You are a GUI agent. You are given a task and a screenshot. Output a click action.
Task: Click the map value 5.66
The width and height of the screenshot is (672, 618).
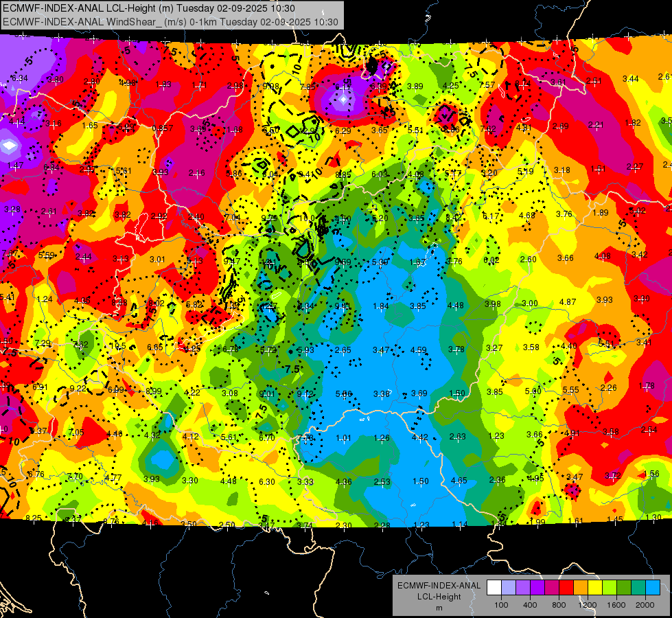click(x=344, y=393)
